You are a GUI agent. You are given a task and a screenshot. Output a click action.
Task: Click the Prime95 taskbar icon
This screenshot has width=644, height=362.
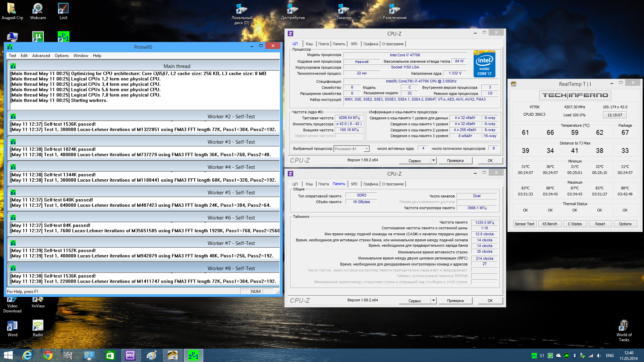coord(193,355)
